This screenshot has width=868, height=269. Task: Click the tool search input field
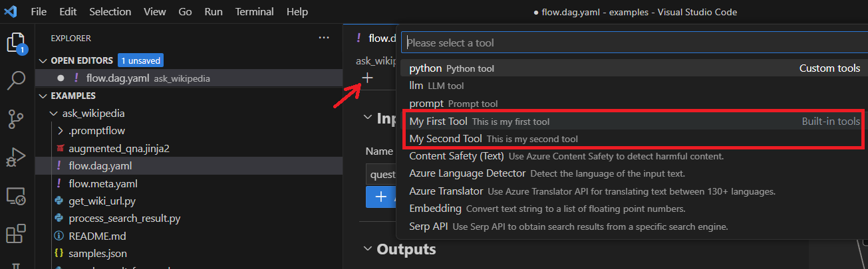632,43
